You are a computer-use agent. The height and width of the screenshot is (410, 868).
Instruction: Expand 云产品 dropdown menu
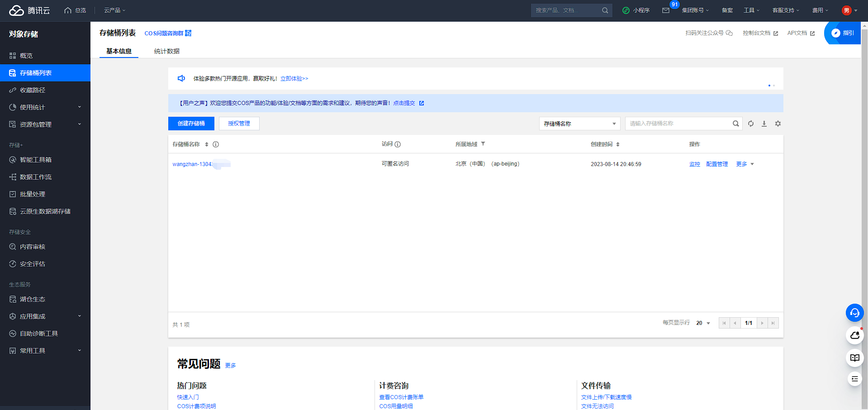pos(115,10)
